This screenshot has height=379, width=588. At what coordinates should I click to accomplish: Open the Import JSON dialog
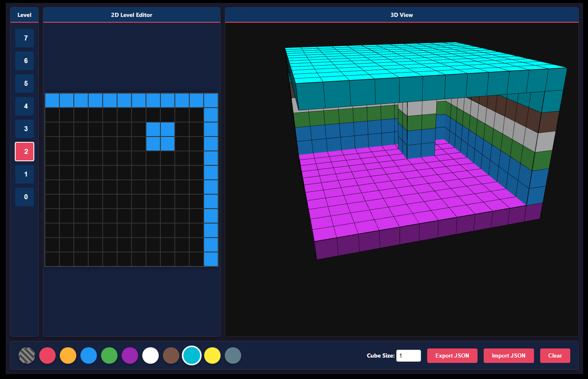[509, 355]
